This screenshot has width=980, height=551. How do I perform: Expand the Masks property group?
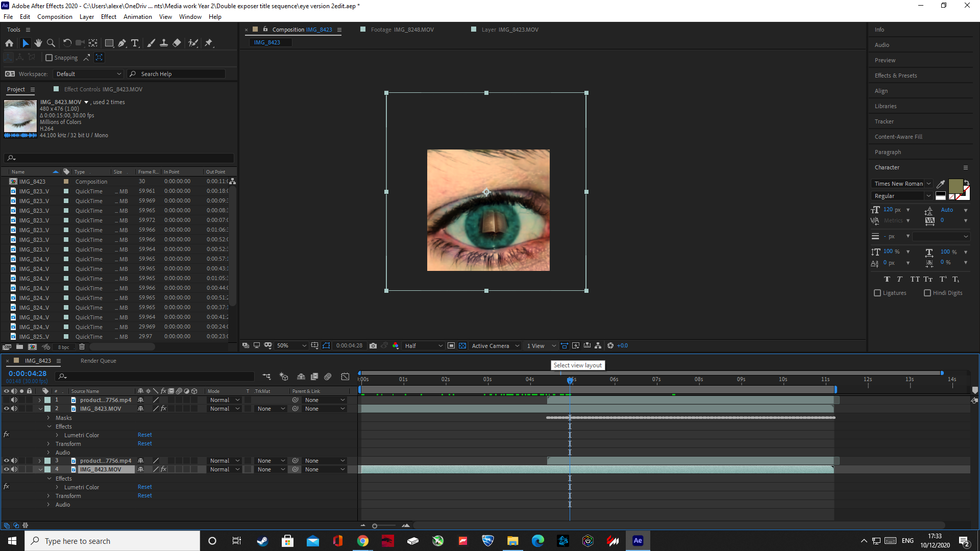pos(49,418)
